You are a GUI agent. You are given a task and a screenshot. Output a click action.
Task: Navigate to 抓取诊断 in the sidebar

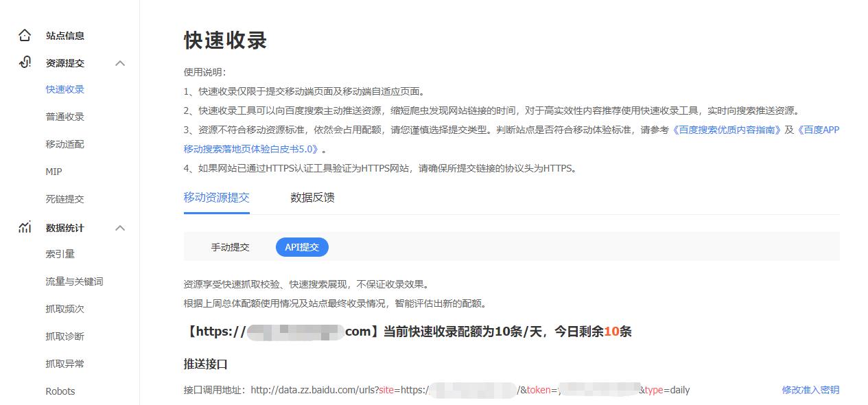(x=64, y=336)
